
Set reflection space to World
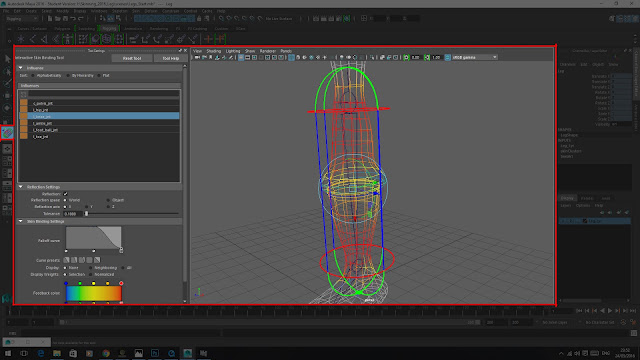click(x=65, y=200)
